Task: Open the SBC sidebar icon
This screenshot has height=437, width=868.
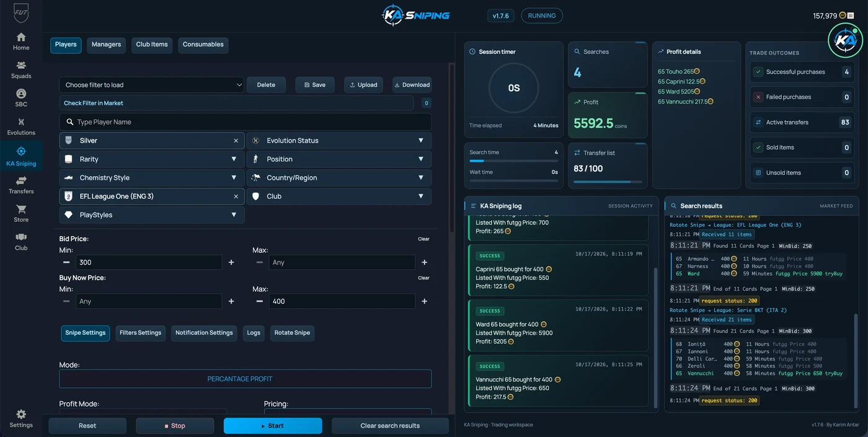Action: click(21, 98)
